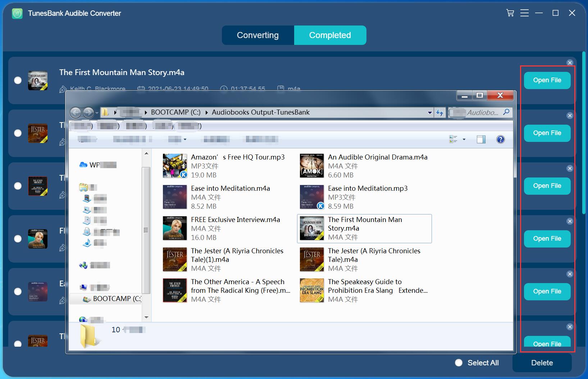Image resolution: width=588 pixels, height=379 pixels.
Task: Expand the arrow before BOOTCAMP (C:) in address bar
Action: [x=146, y=112]
